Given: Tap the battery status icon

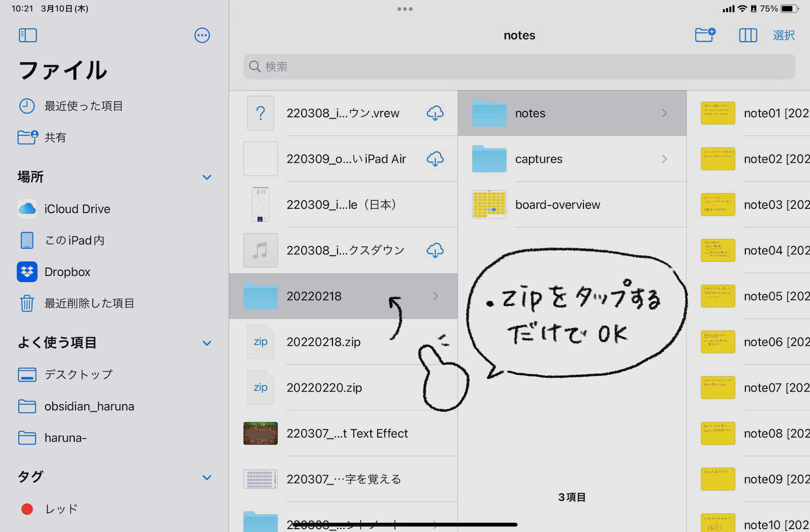Looking at the screenshot, I should (x=790, y=9).
